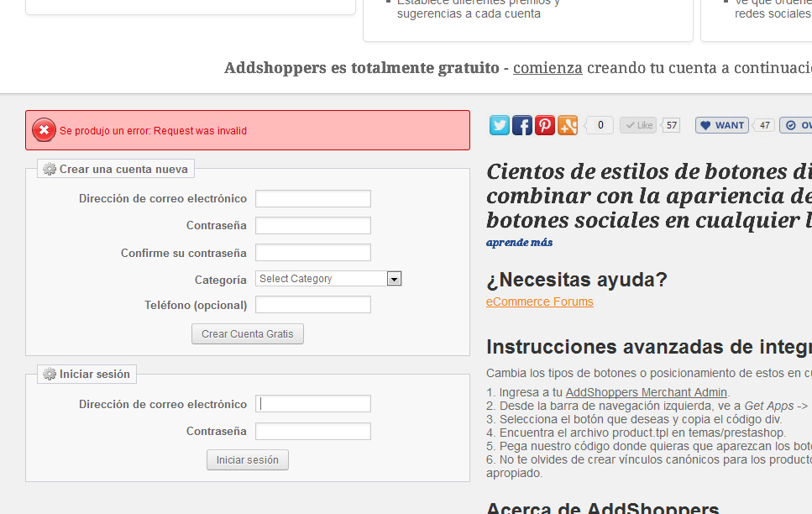The width and height of the screenshot is (812, 514).
Task: Open the aprende más link
Action: point(519,243)
